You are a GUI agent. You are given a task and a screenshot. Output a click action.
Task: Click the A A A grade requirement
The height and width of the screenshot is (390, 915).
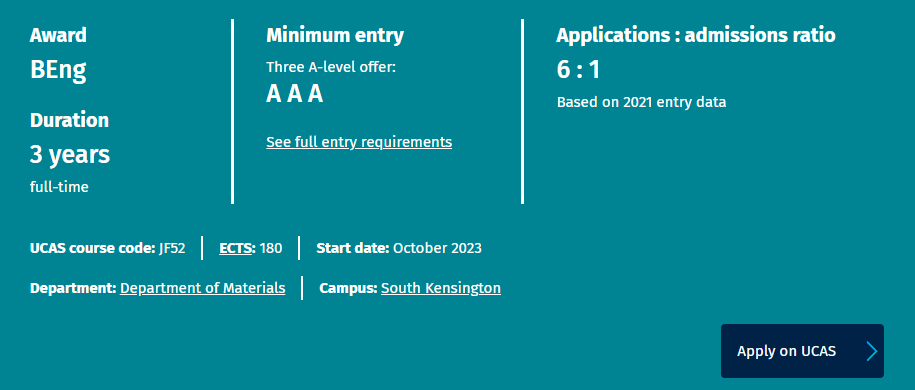[x=295, y=94]
